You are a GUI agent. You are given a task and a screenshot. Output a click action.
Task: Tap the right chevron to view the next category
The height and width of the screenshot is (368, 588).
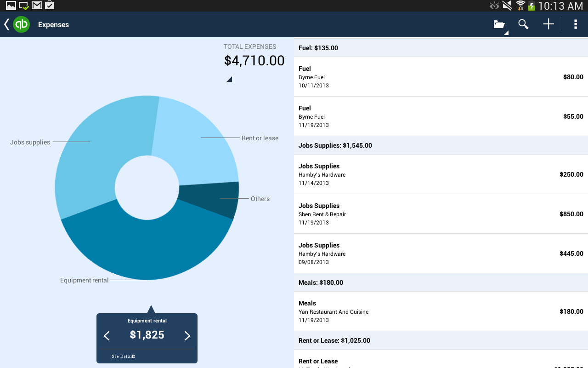[187, 336]
